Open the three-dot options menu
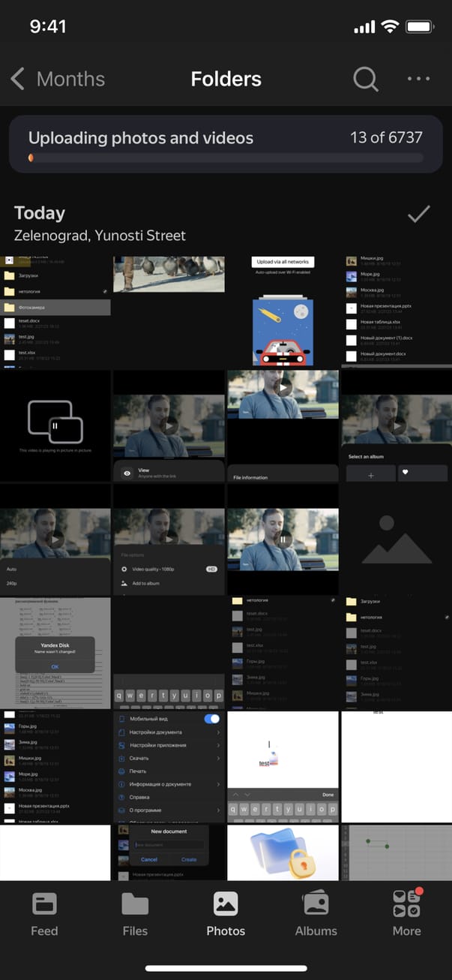The image size is (452, 980). click(418, 79)
